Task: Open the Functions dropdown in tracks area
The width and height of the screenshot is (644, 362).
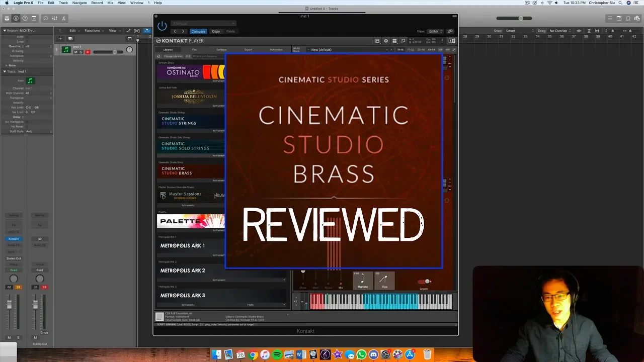Action: point(94,31)
